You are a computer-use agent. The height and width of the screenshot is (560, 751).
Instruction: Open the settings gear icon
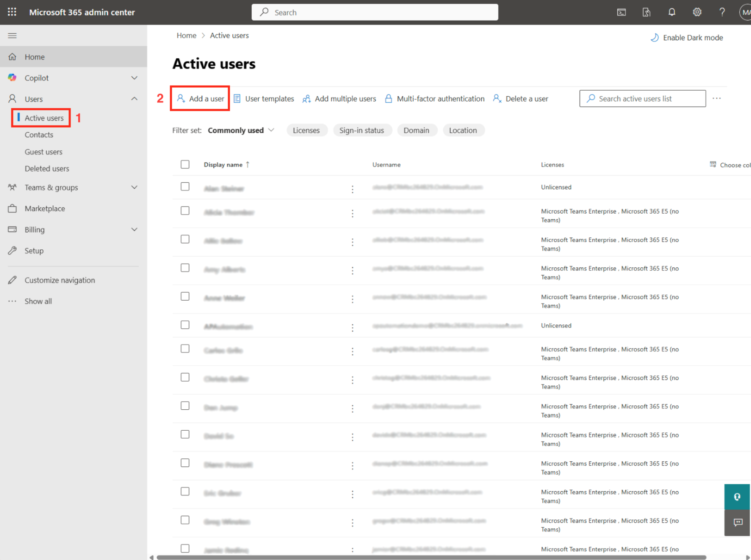point(697,12)
